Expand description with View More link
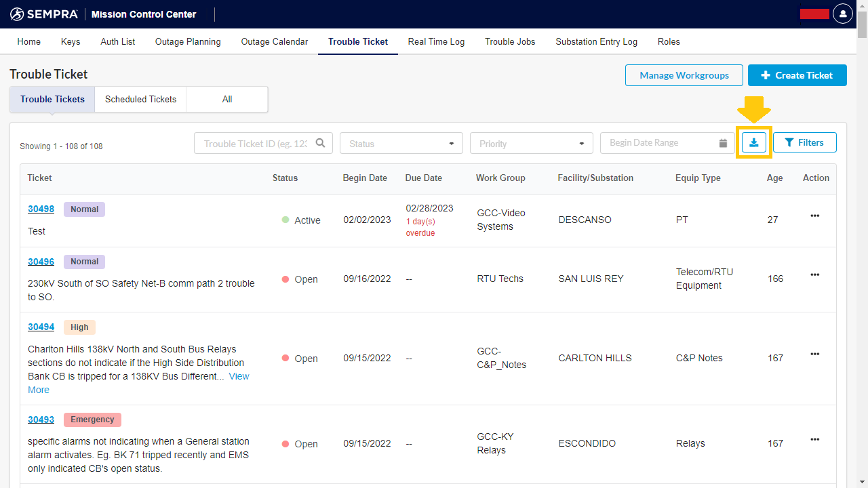868x488 pixels. pyautogui.click(x=239, y=376)
